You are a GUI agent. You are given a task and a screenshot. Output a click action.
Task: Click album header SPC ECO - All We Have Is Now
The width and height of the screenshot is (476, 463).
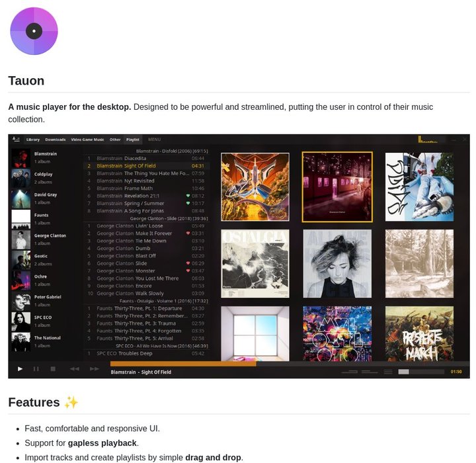click(x=162, y=346)
